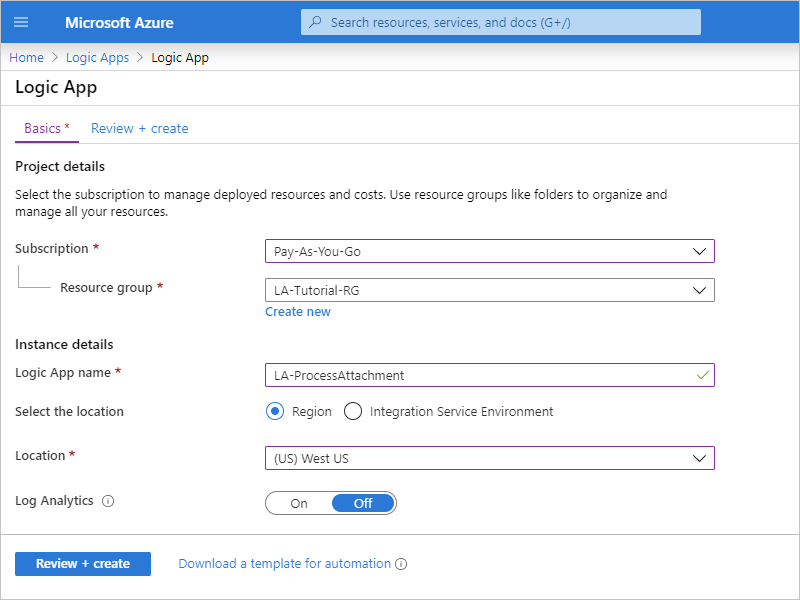Click the Logic App name field

coord(480,375)
